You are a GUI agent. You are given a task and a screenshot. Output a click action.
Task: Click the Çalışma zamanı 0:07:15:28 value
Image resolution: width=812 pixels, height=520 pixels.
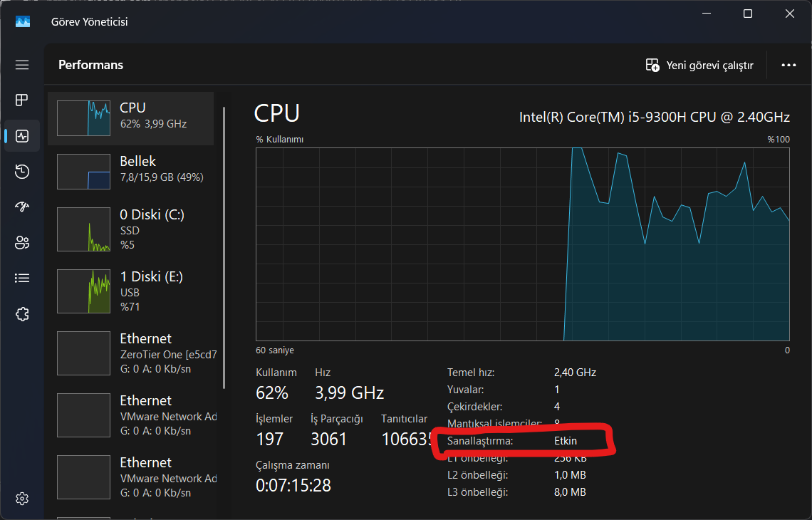293,485
